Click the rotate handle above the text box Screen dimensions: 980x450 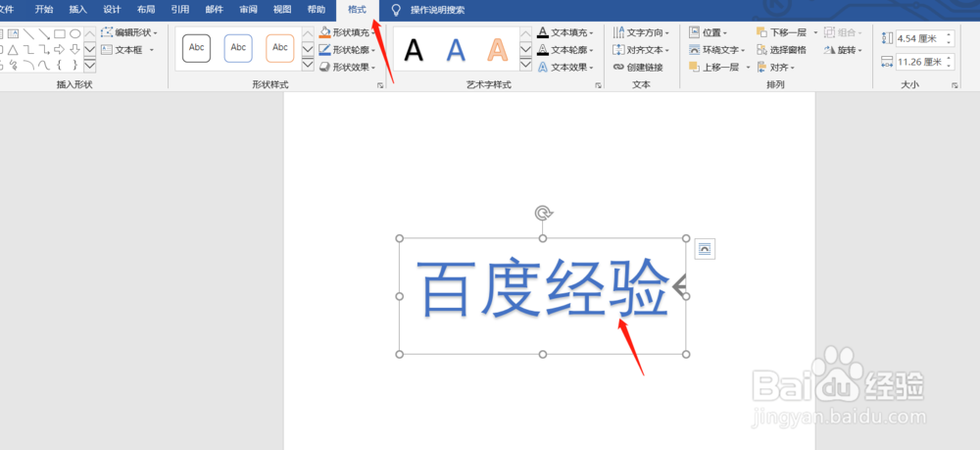tap(543, 213)
